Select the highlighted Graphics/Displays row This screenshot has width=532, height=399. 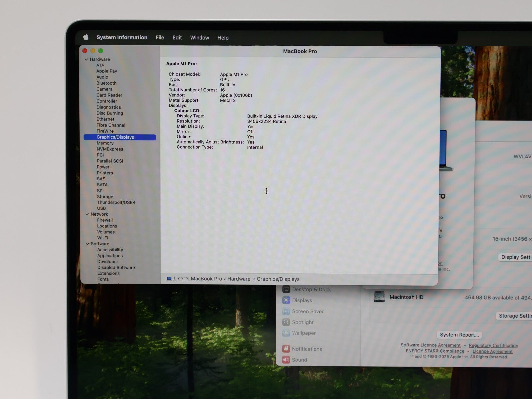point(120,137)
